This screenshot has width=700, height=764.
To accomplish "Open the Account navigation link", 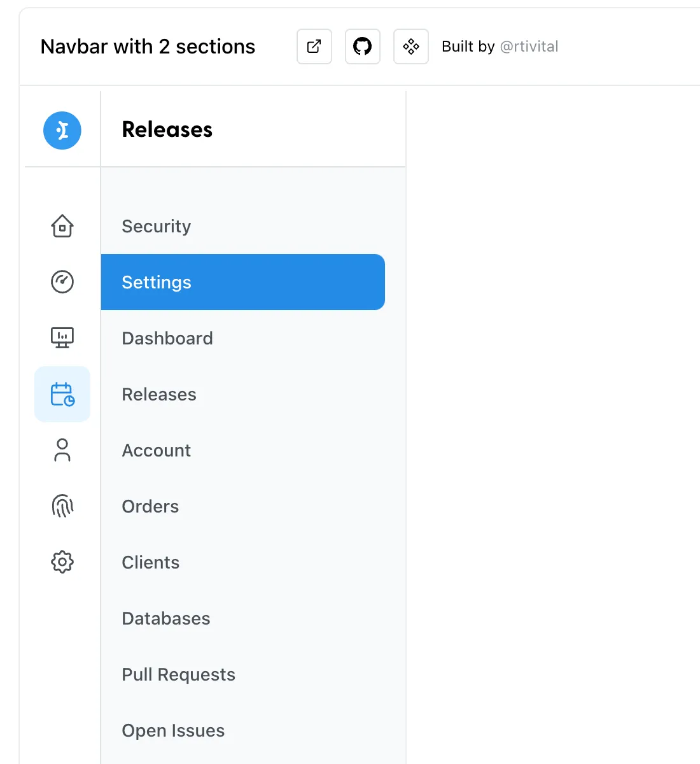I will pyautogui.click(x=157, y=451).
